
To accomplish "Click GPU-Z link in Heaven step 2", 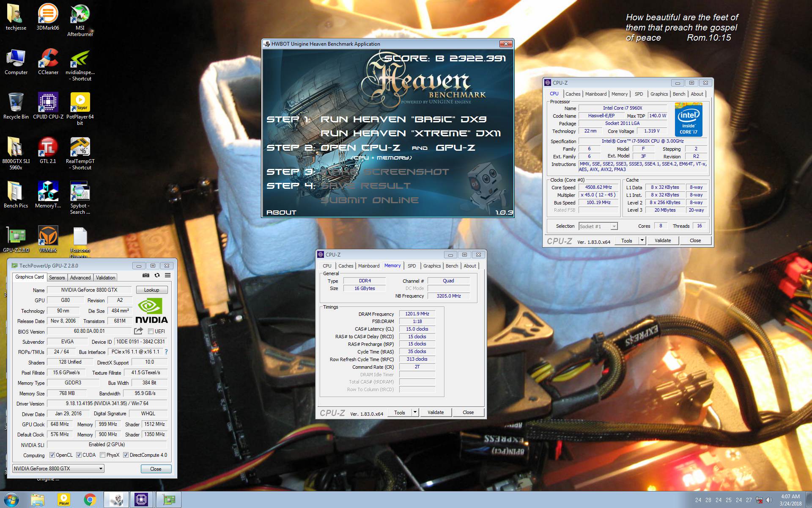I will 455,148.
